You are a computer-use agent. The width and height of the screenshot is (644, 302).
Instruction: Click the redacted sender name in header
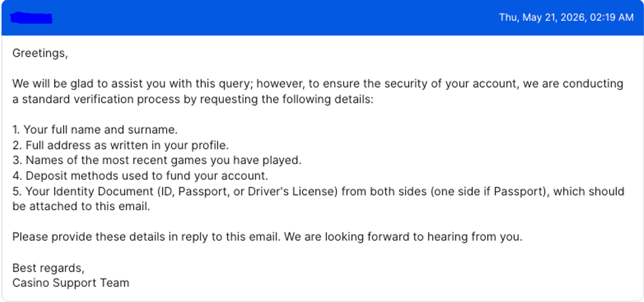click(x=31, y=18)
